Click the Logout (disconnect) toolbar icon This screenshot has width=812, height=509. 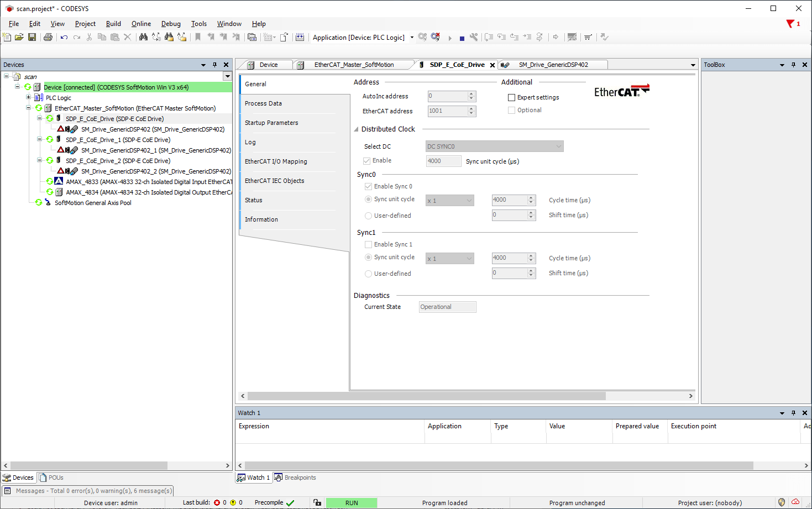tap(436, 37)
